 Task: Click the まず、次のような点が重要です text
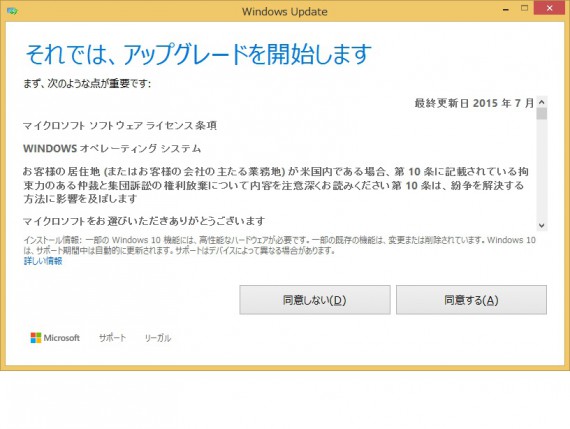tap(87, 84)
